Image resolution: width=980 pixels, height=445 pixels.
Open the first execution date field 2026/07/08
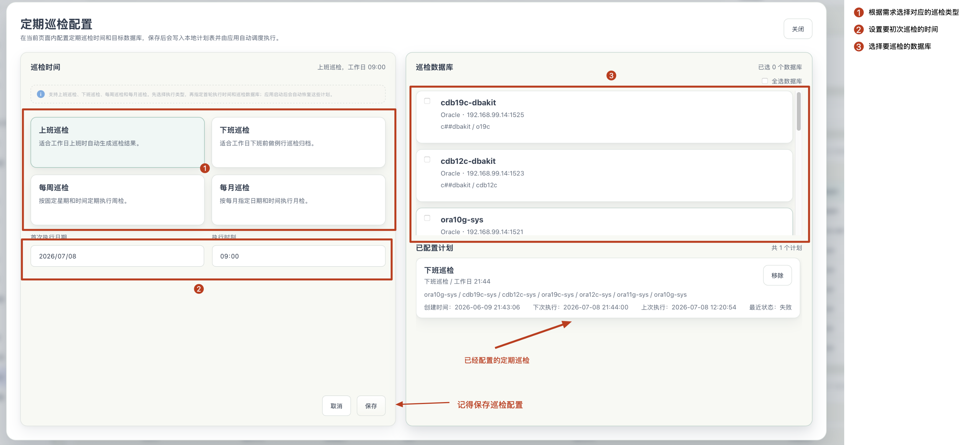tap(117, 256)
